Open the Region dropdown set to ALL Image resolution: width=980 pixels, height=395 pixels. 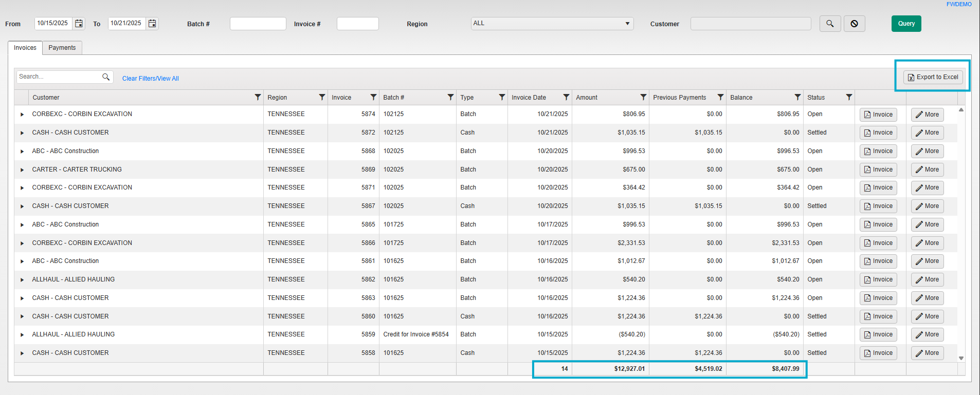click(x=552, y=24)
